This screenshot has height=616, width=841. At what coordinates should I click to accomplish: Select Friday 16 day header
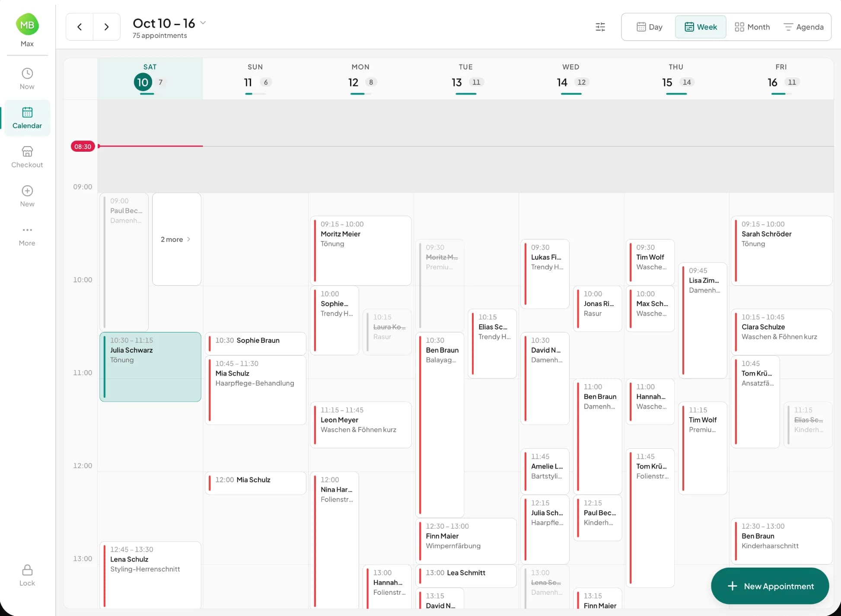781,79
